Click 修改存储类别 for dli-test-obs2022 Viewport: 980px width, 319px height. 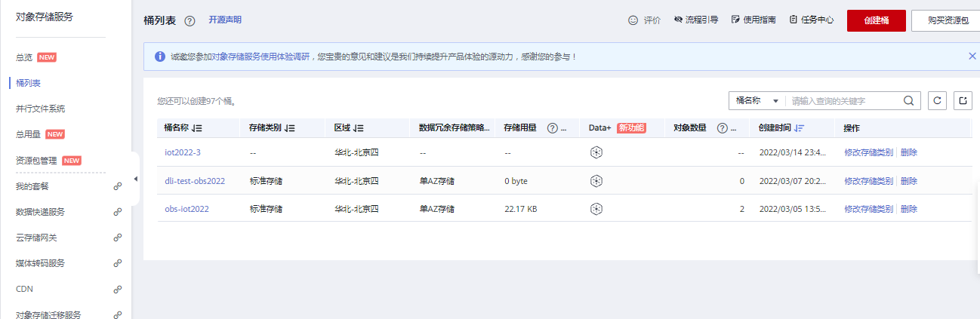(x=868, y=181)
